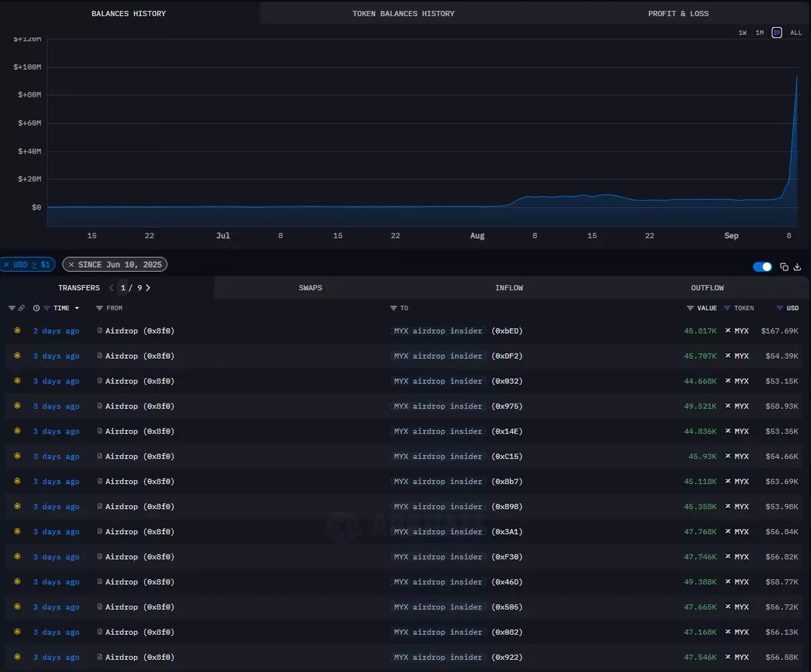Click the MYX token icon in the 0x082 row
Image resolution: width=811 pixels, height=672 pixels.
pyautogui.click(x=728, y=632)
